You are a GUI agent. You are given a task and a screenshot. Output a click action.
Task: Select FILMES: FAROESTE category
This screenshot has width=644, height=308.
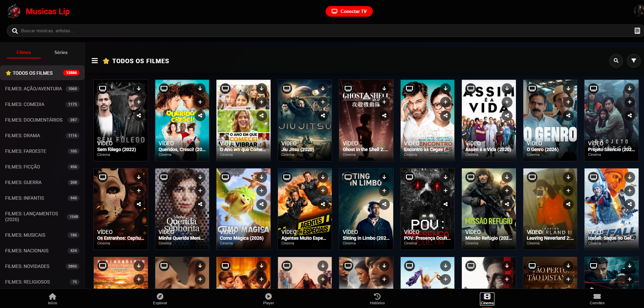coord(42,151)
